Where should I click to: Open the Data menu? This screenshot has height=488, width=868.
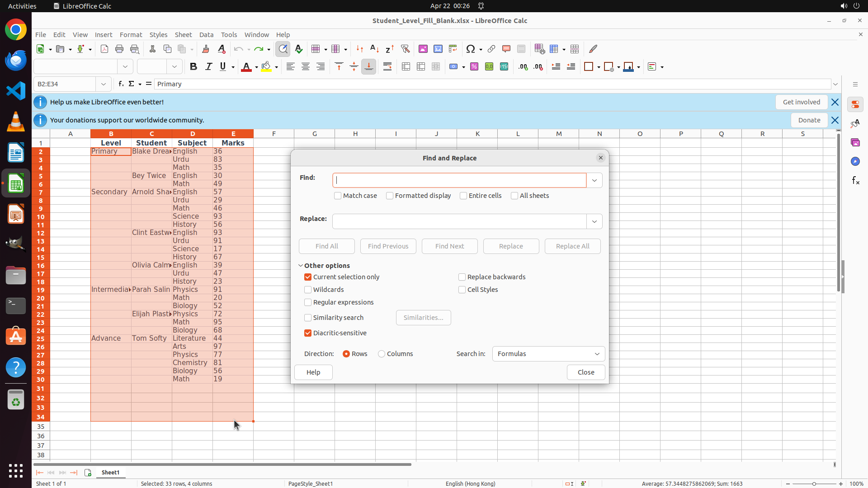pyautogui.click(x=206, y=35)
